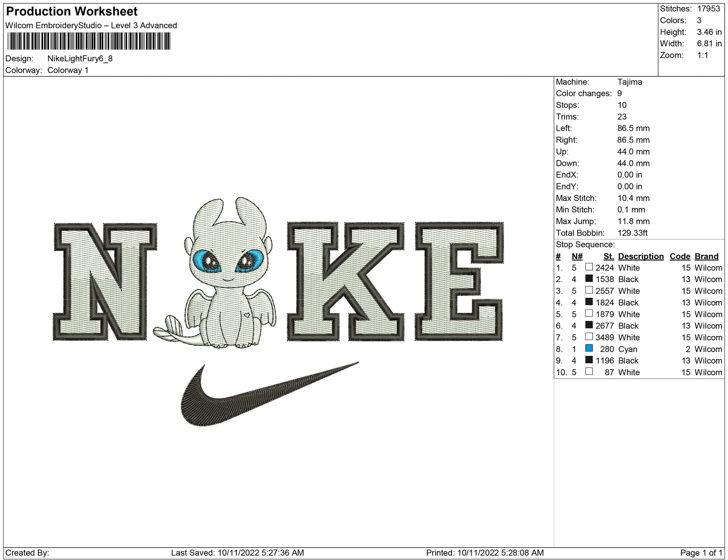
Task: Click the Brand column header
Action: pos(706,256)
